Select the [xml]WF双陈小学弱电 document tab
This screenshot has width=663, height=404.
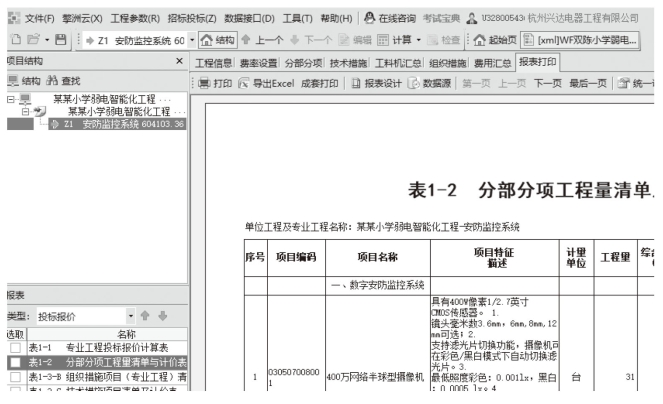(x=579, y=40)
